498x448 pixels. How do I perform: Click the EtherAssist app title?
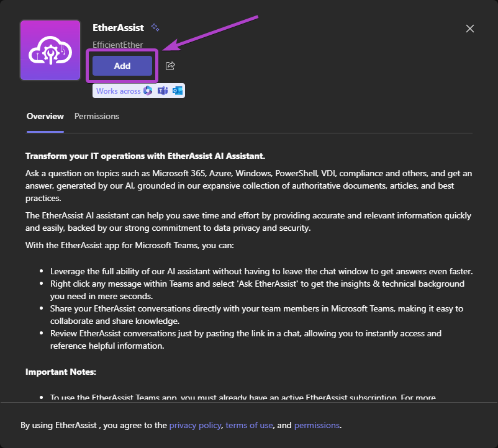click(x=118, y=27)
